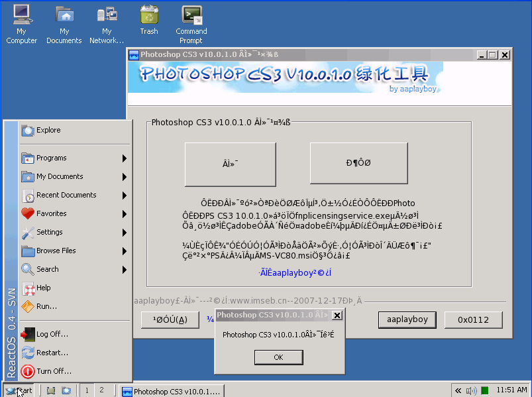Expand the Search submenu arrow

pyautogui.click(x=125, y=270)
